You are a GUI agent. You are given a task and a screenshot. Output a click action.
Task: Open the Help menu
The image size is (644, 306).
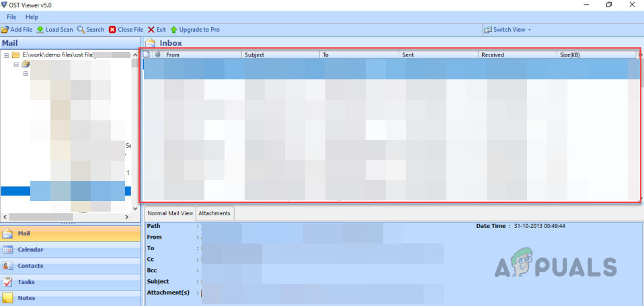click(x=32, y=17)
